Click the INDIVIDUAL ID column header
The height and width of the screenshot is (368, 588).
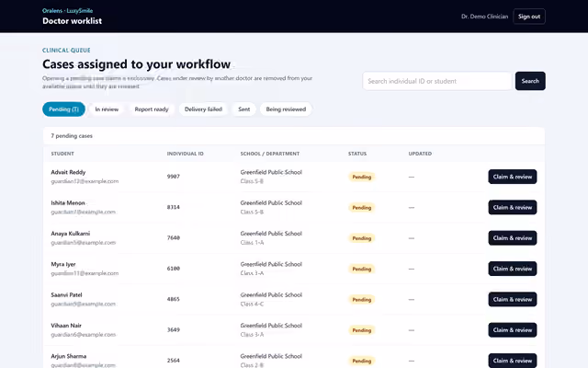coord(186,154)
